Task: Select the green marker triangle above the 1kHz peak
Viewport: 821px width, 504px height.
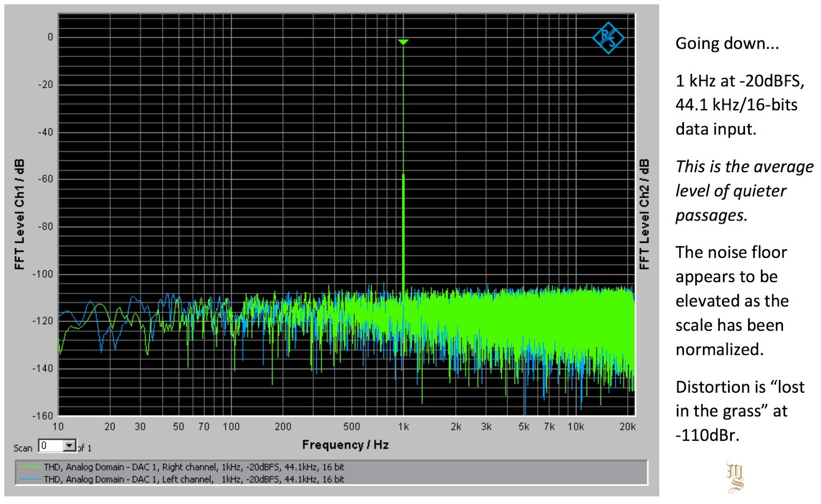Action: [403, 42]
